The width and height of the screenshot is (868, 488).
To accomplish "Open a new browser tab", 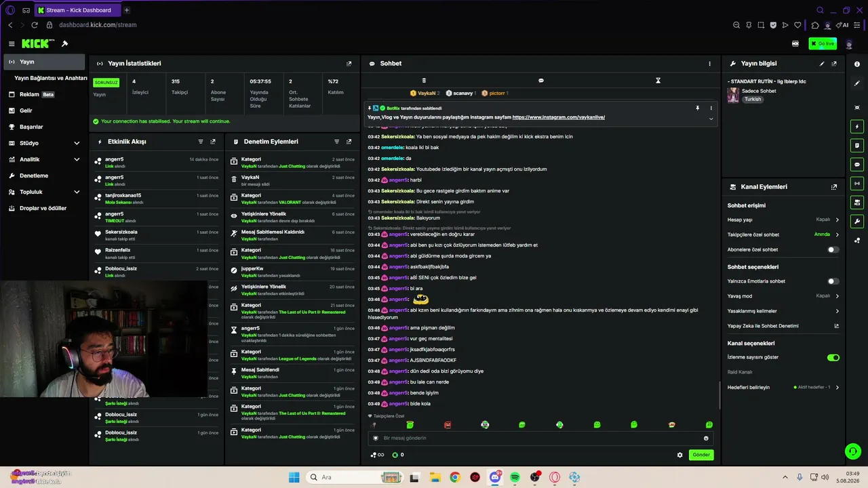I will pos(127,10).
